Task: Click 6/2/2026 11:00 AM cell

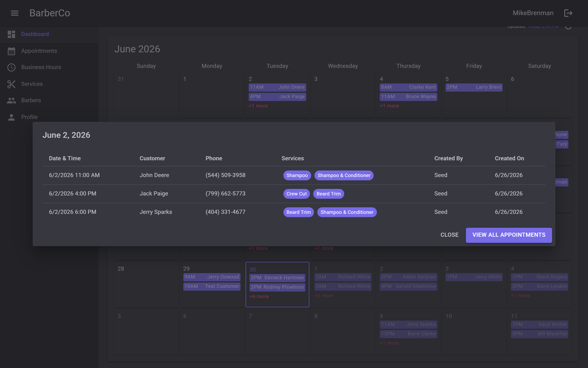Action: [x=74, y=175]
